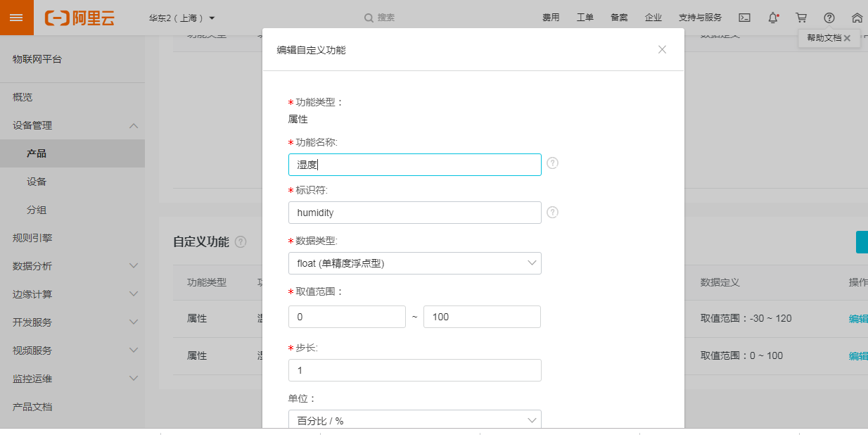Open 规则引擎 from the sidebar
This screenshot has width=868, height=435.
32,238
